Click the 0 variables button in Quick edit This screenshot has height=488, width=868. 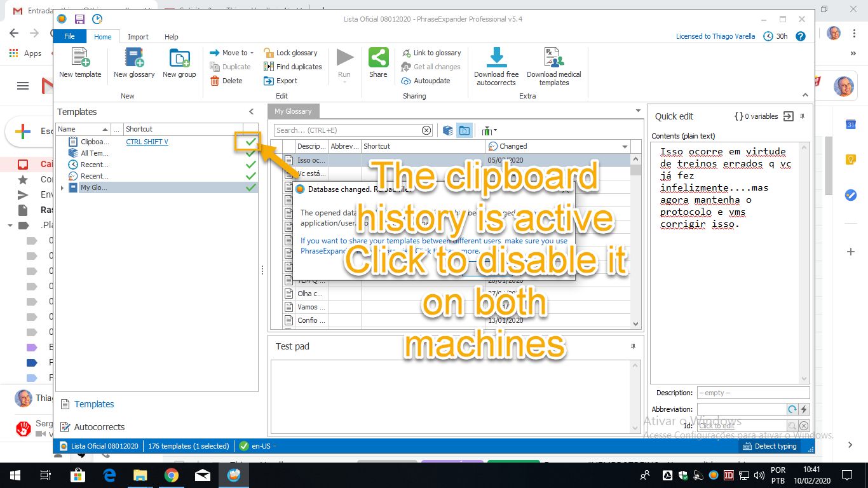pos(756,116)
